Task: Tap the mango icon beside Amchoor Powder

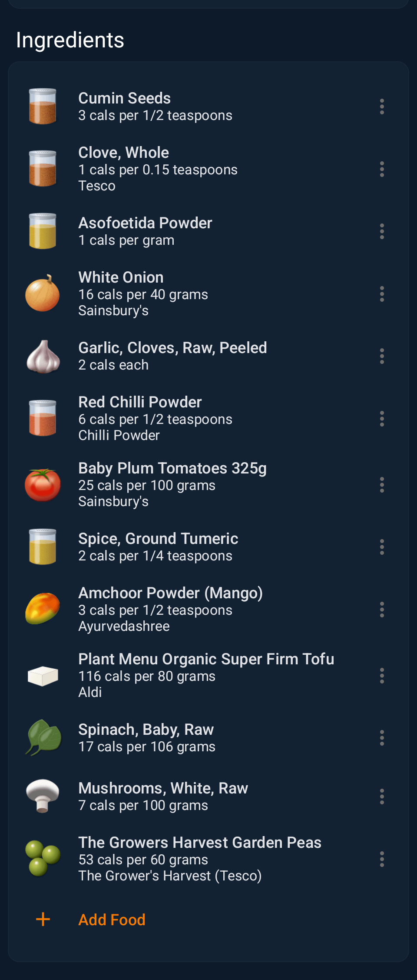Action: [43, 609]
